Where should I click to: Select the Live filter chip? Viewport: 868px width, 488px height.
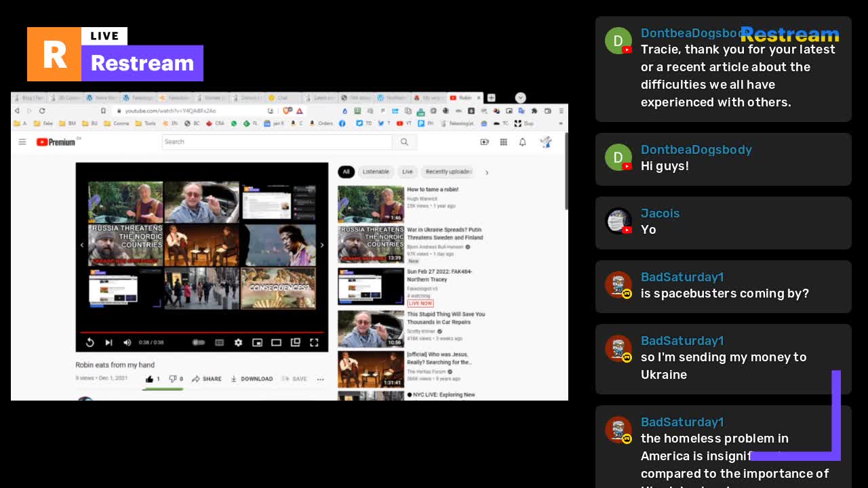[x=408, y=171]
